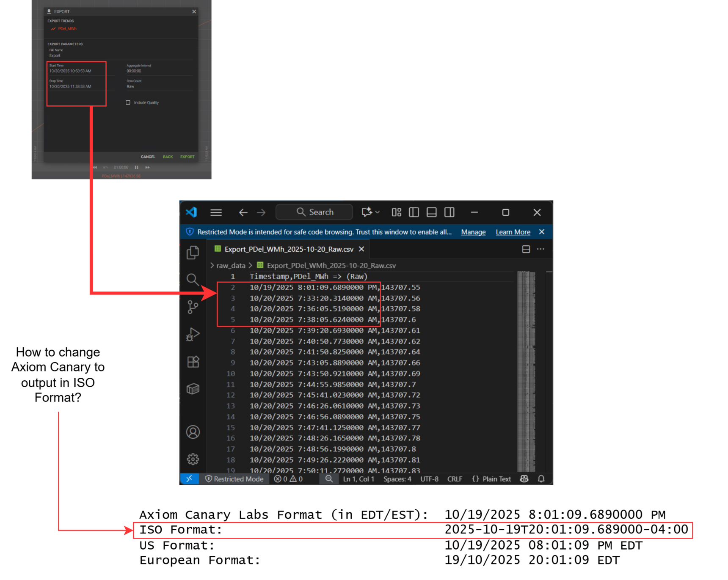The width and height of the screenshot is (728, 580).
Task: Open the Search view in the activity bar
Action: pyautogui.click(x=193, y=280)
